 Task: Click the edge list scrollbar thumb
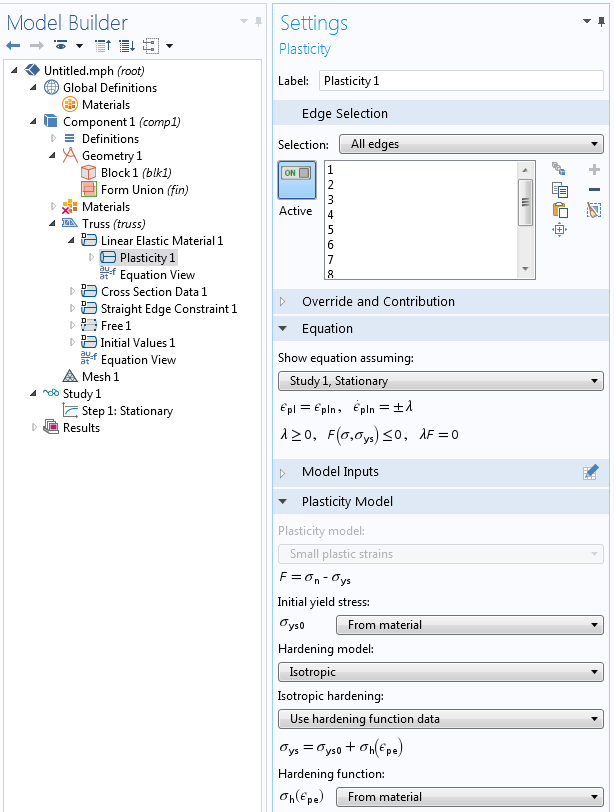[x=525, y=202]
